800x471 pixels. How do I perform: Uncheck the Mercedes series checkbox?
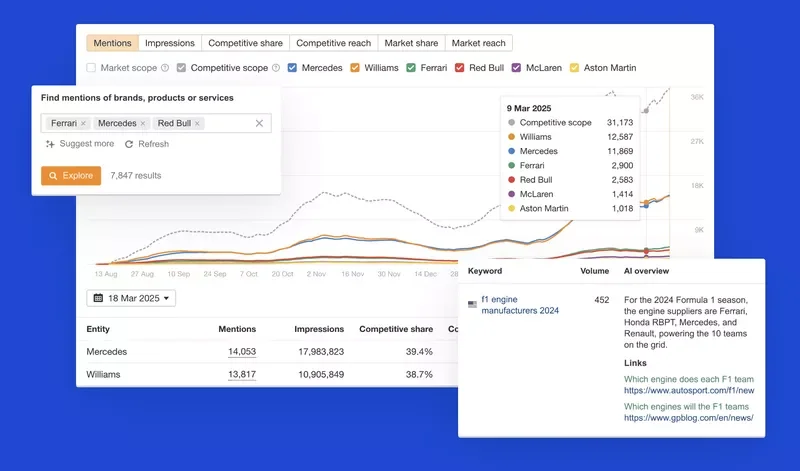tap(292, 68)
